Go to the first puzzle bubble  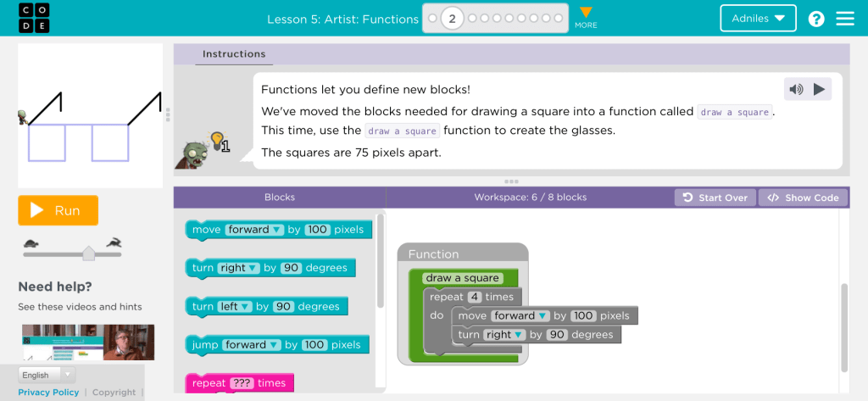click(x=432, y=18)
